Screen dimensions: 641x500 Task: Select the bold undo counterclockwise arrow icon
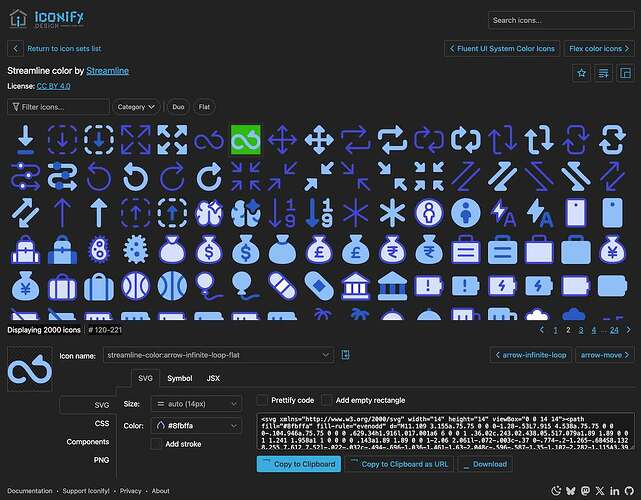(x=136, y=177)
